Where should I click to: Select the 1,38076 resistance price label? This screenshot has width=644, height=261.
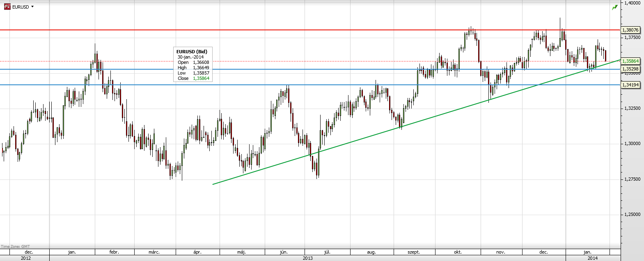(630, 30)
